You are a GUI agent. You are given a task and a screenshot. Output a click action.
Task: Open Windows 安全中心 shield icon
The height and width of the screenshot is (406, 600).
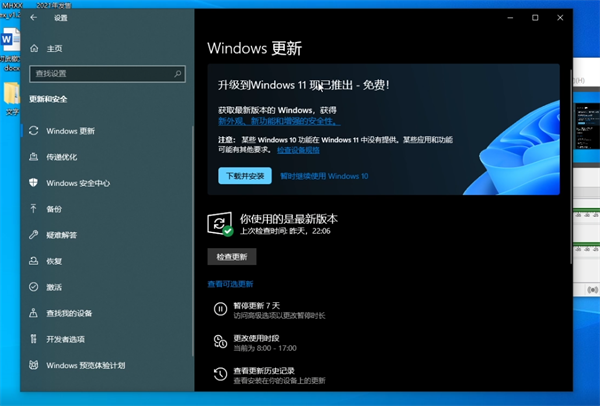click(34, 183)
